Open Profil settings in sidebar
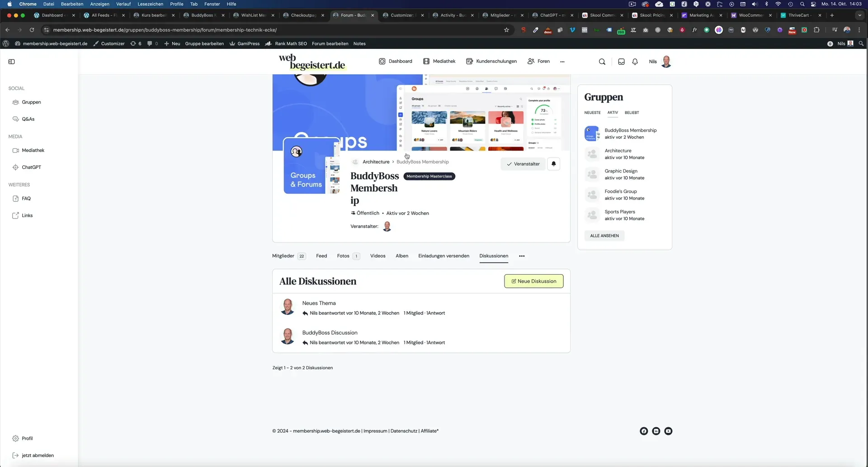The height and width of the screenshot is (467, 868). tap(27, 438)
